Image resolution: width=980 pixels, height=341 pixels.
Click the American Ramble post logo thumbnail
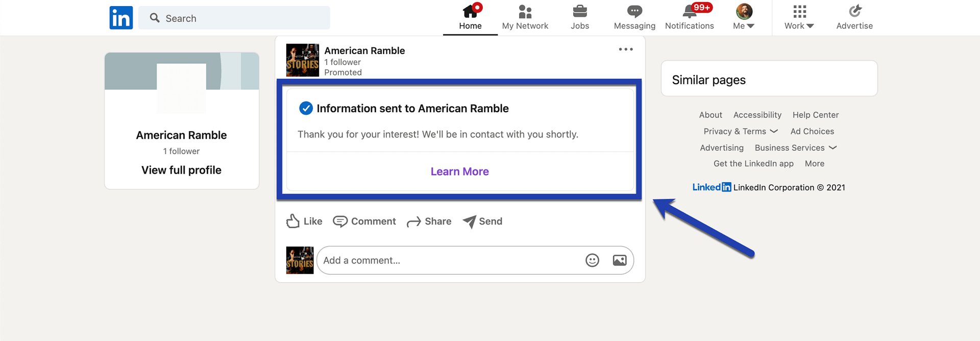(303, 60)
